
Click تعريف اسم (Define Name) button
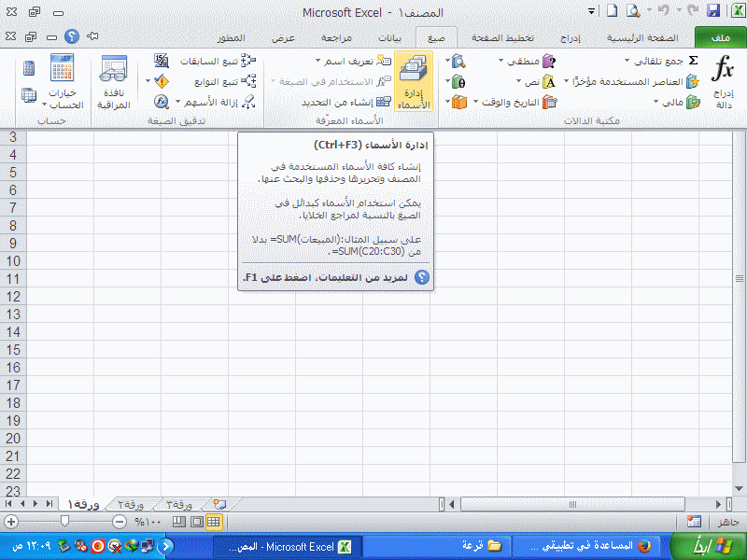tap(359, 61)
